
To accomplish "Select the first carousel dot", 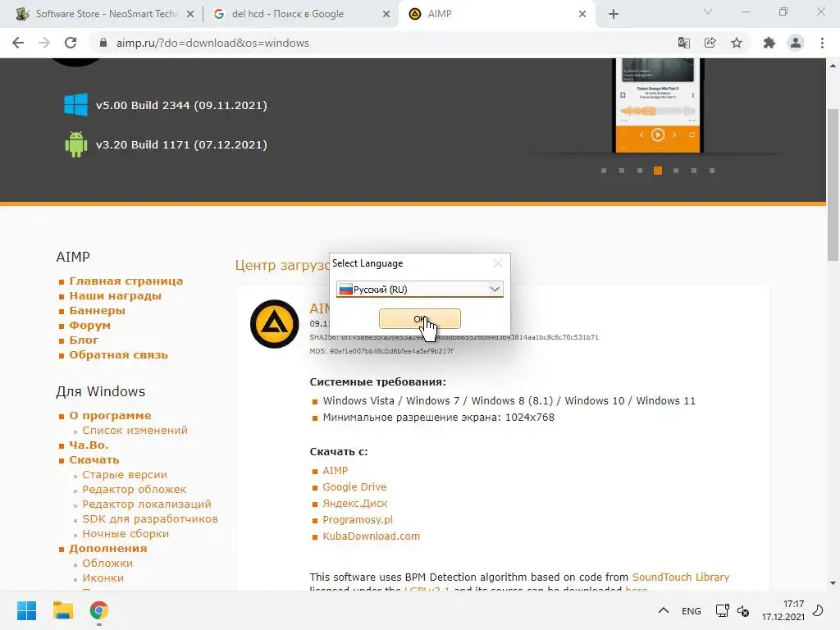I will pos(604,171).
